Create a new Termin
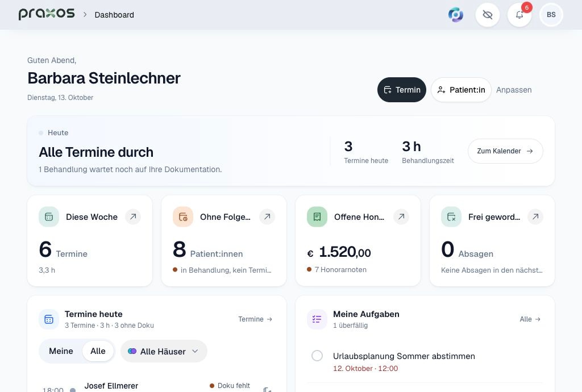Viewport: 582px width, 392px height. [x=402, y=90]
